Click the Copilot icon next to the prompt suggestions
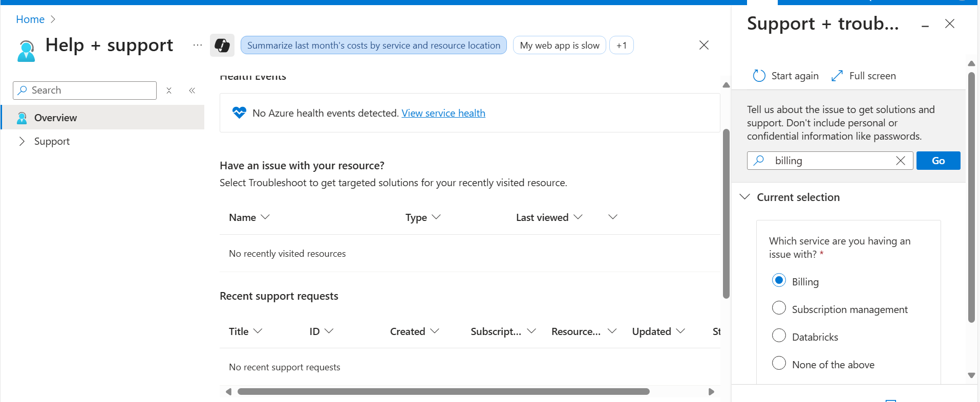Viewport: 980px width, 402px height. (x=222, y=46)
